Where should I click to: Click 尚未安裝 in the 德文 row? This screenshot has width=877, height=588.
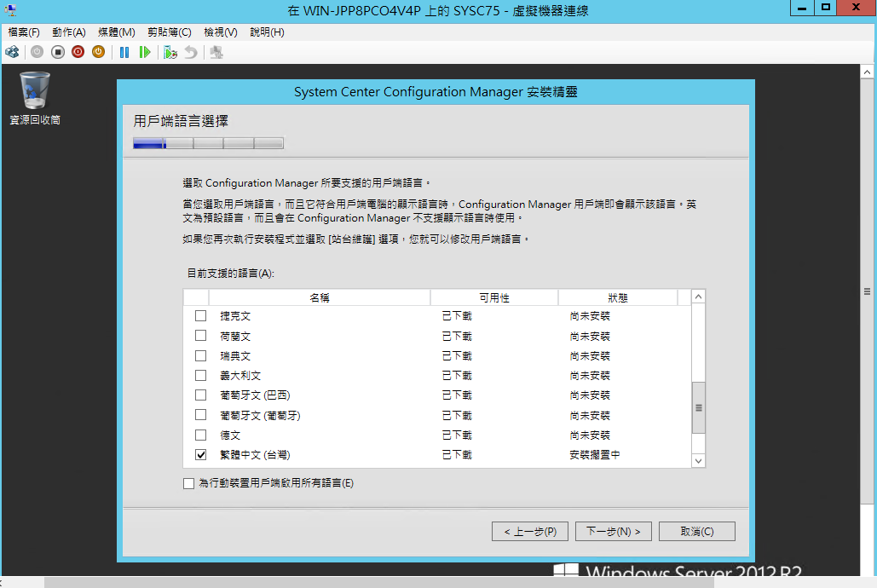(x=590, y=435)
